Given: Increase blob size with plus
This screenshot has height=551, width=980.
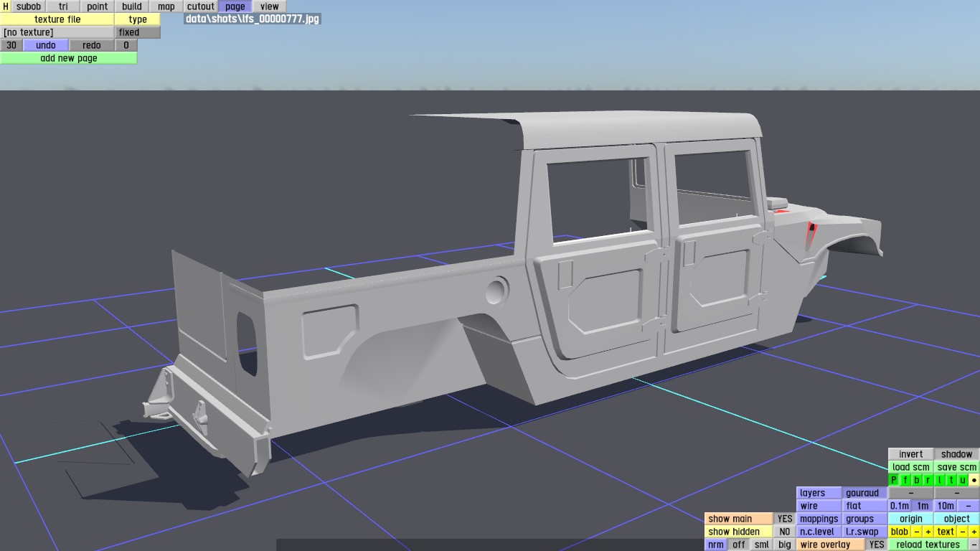Looking at the screenshot, I should tap(928, 532).
